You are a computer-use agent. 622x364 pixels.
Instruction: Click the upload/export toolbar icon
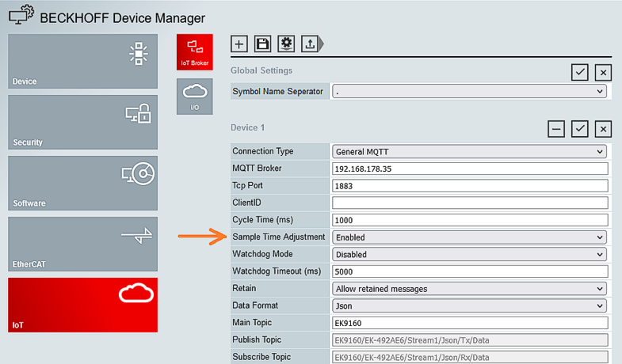(310, 44)
